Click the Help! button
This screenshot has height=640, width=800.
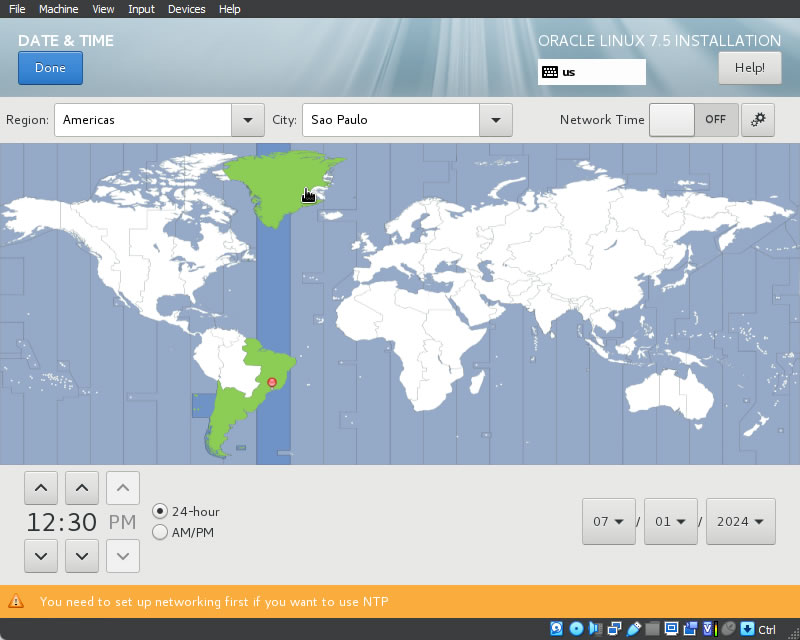point(749,68)
